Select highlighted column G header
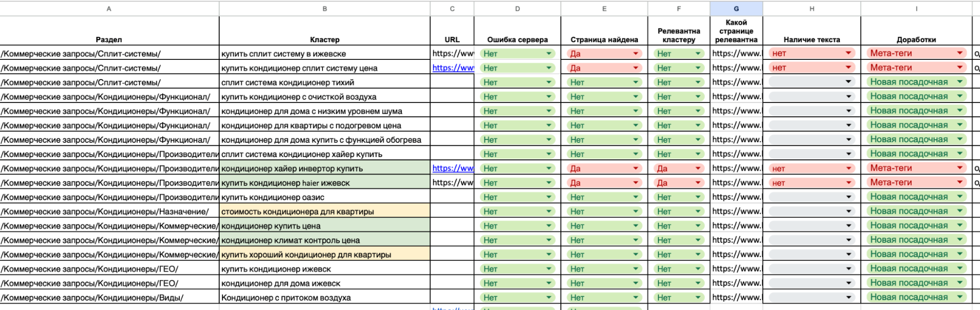The height and width of the screenshot is (310, 980). [x=736, y=8]
